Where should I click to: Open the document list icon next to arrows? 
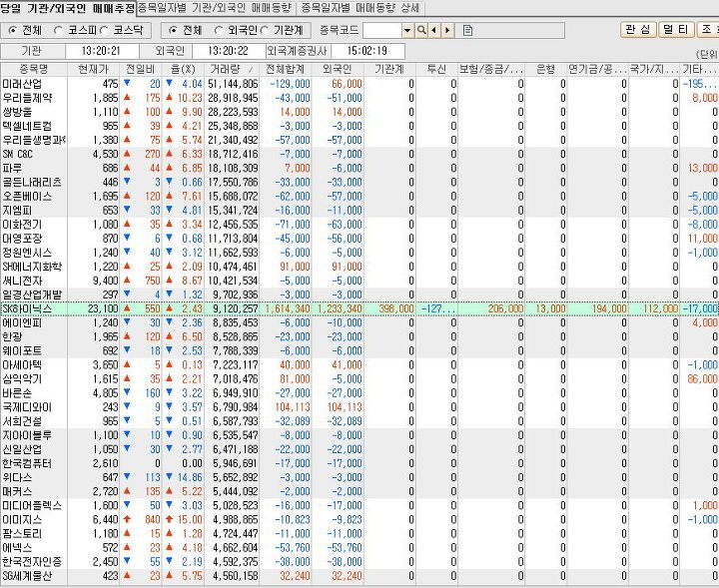(x=467, y=31)
